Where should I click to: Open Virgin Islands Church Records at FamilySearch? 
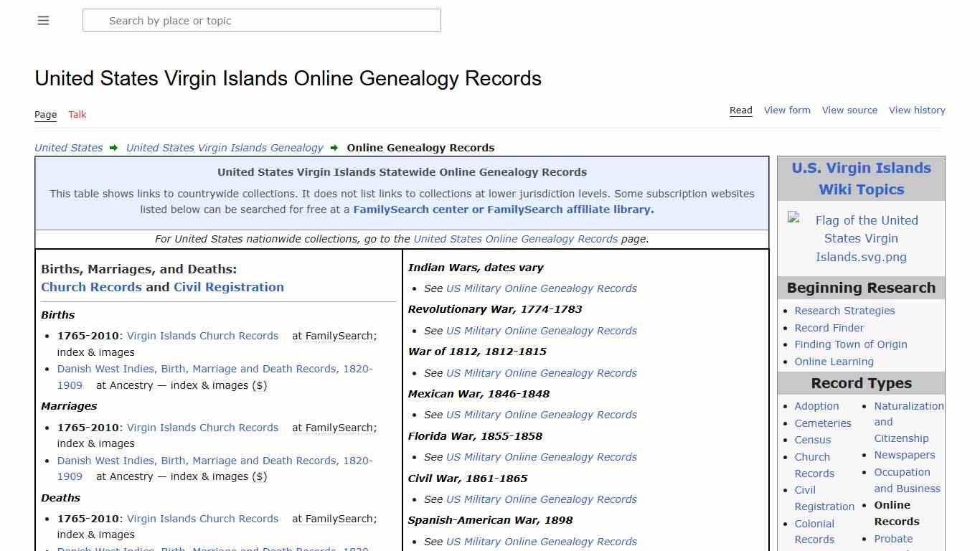point(202,336)
